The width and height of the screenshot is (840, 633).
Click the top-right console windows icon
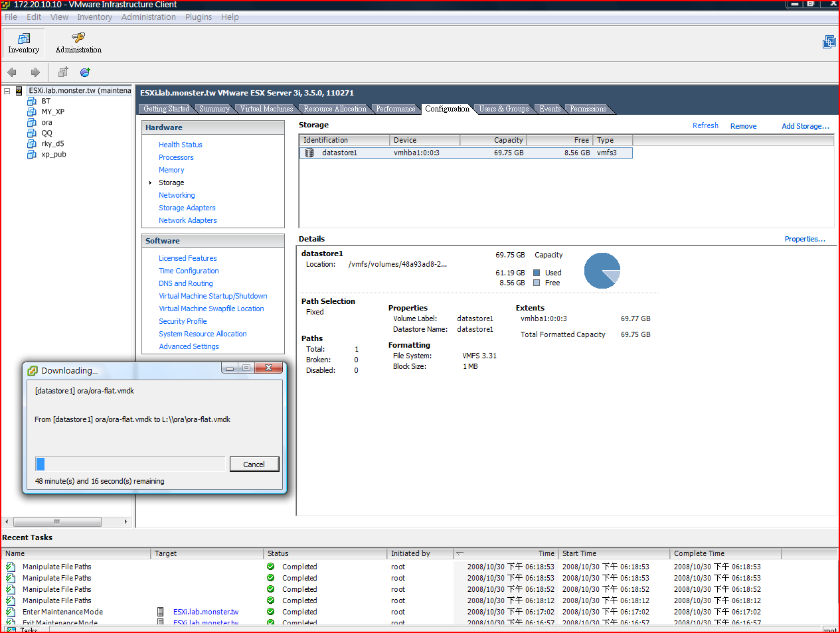[829, 42]
